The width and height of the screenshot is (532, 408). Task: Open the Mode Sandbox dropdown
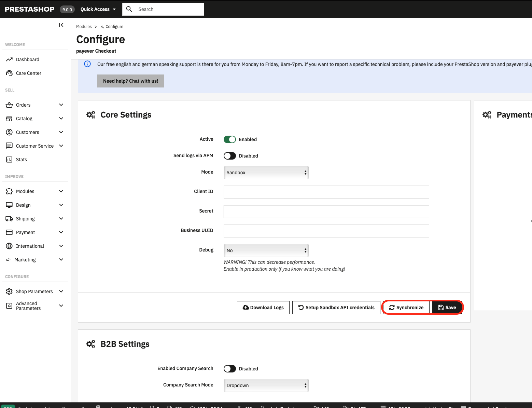pyautogui.click(x=266, y=173)
